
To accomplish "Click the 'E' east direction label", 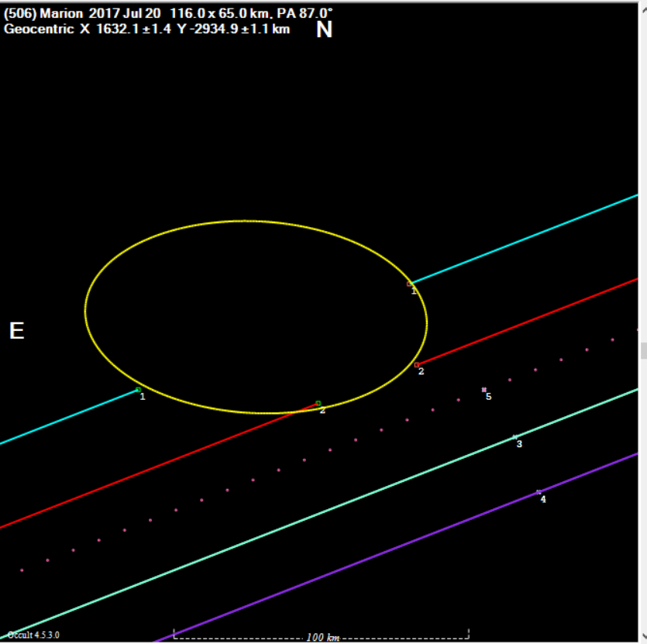I will (16, 331).
